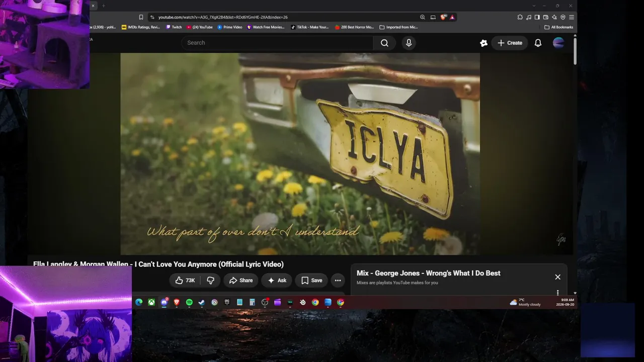Open mix playlist vertical dots menu
This screenshot has width=644, height=362.
coord(557,293)
